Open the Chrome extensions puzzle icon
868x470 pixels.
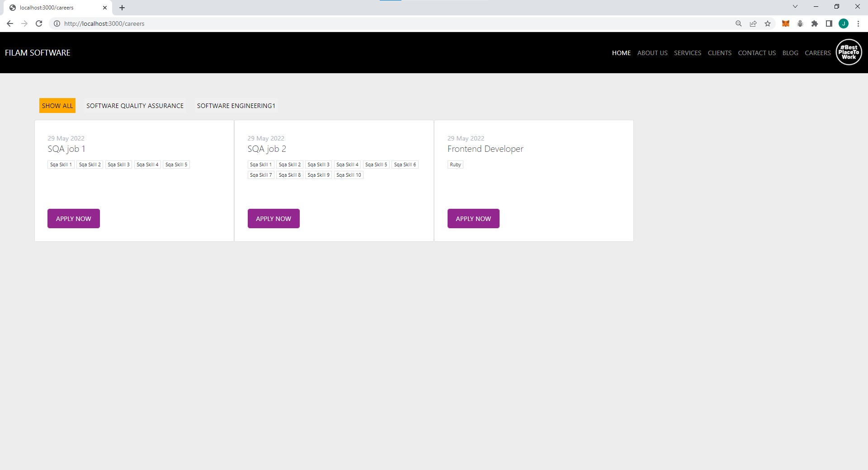[815, 23]
